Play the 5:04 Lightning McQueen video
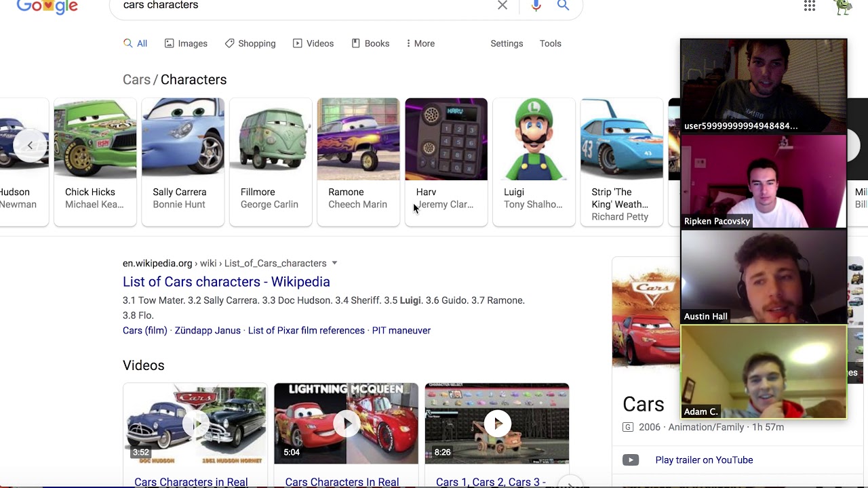Image resolution: width=868 pixels, height=488 pixels. [346, 424]
